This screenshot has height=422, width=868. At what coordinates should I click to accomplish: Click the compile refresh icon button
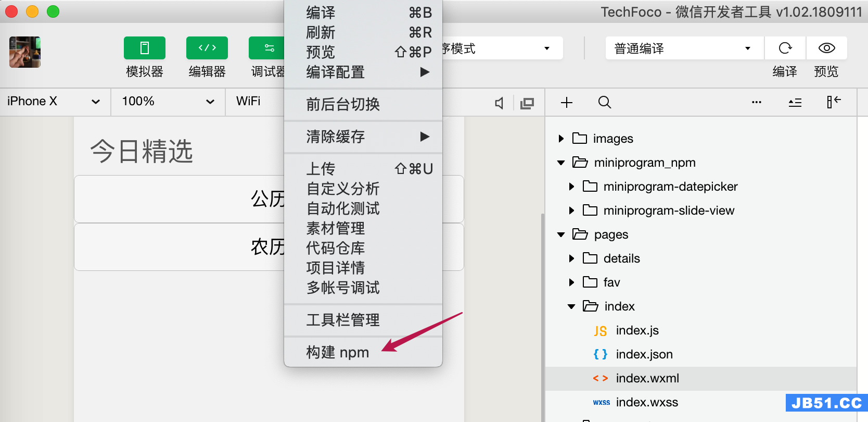(x=785, y=48)
